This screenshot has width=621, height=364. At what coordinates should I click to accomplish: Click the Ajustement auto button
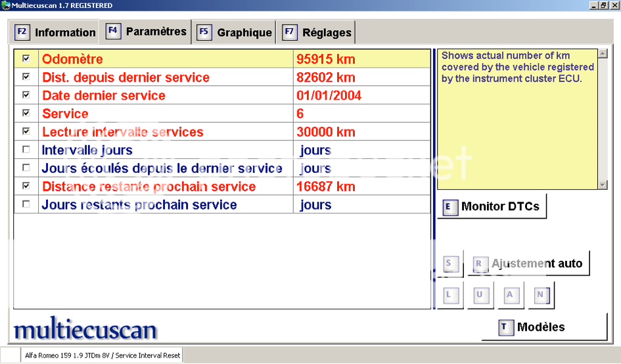click(x=529, y=263)
